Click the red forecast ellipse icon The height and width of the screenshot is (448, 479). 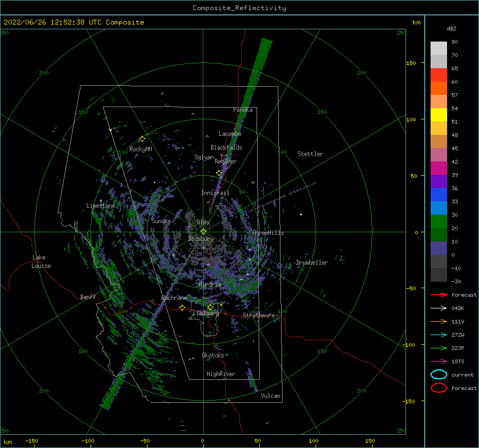(x=439, y=388)
